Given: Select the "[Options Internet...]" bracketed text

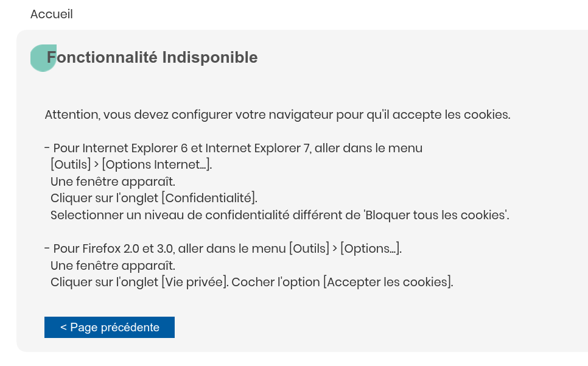Looking at the screenshot, I should [157, 164].
